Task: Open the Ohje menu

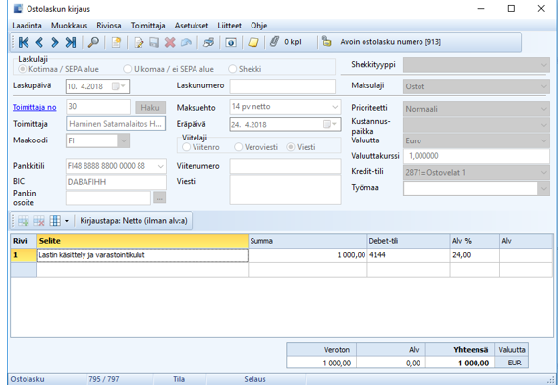Action: pos(259,26)
